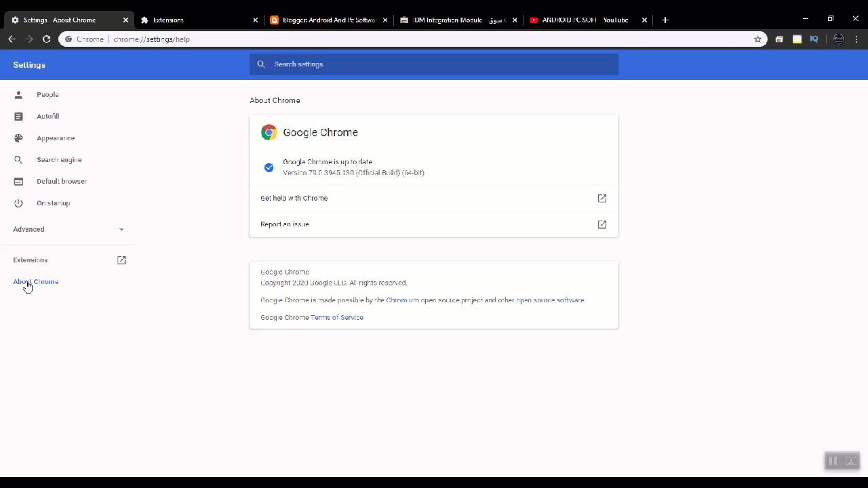Bookmark this page with star icon
This screenshot has width=868, height=488.
click(757, 39)
